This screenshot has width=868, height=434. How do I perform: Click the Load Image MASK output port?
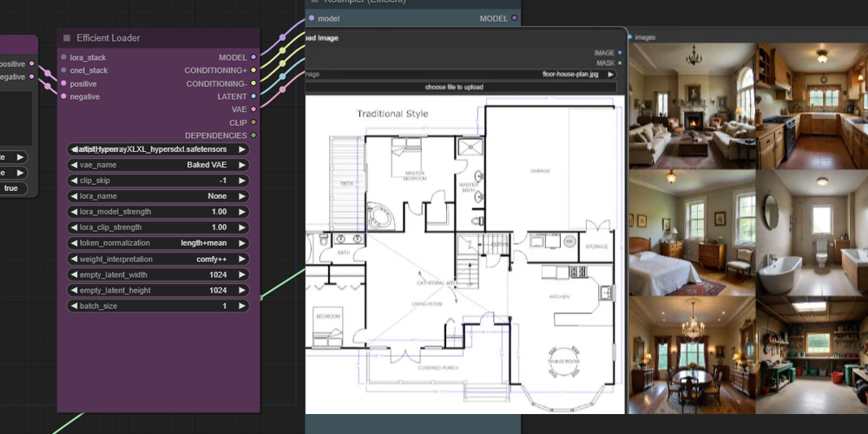[x=620, y=63]
